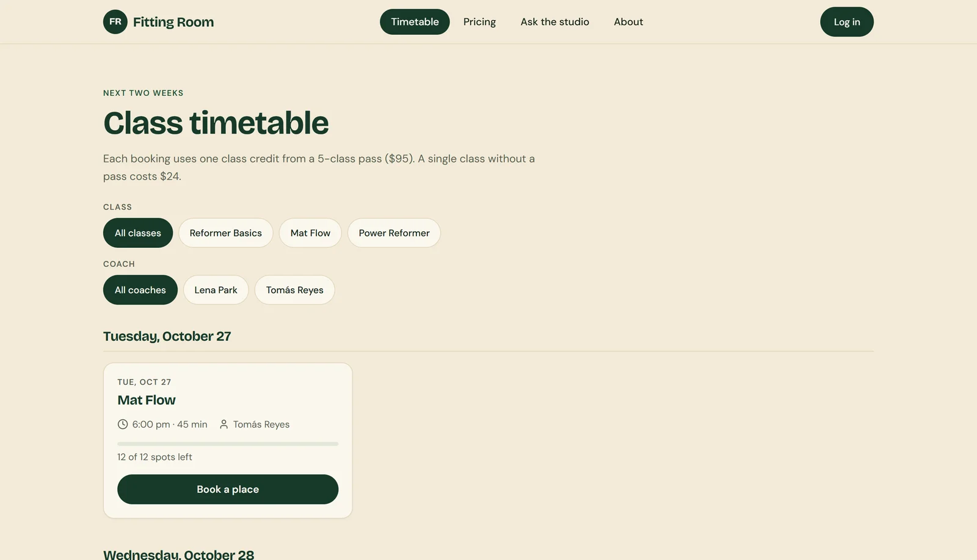Click the '12 of 12 spots left' text

tap(154, 457)
